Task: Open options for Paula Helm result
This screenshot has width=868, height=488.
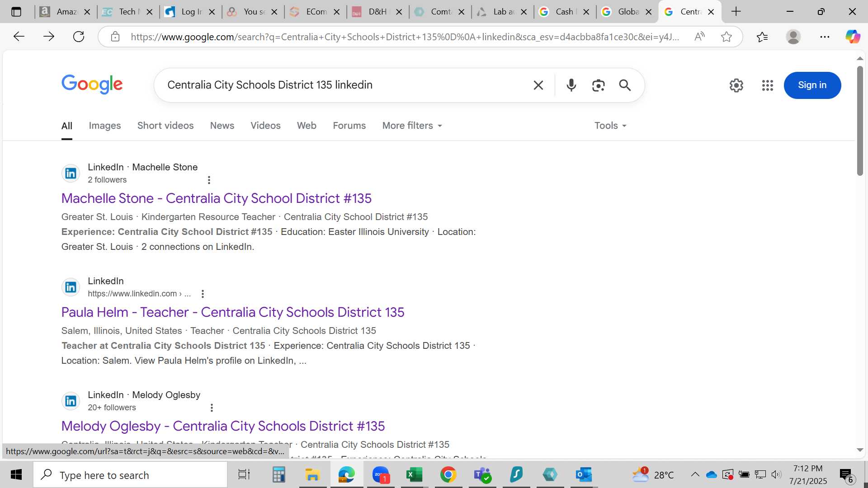Action: coord(203,294)
